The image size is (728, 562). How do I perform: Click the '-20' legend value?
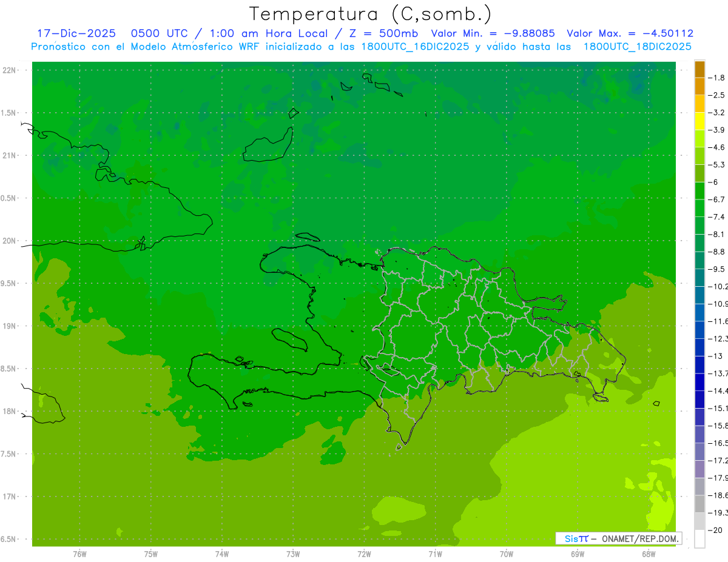[715, 530]
